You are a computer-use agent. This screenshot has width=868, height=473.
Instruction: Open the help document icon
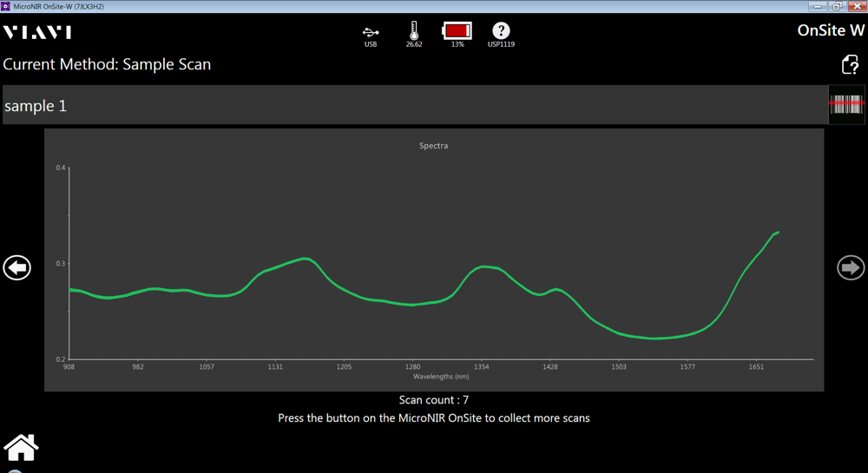click(851, 65)
